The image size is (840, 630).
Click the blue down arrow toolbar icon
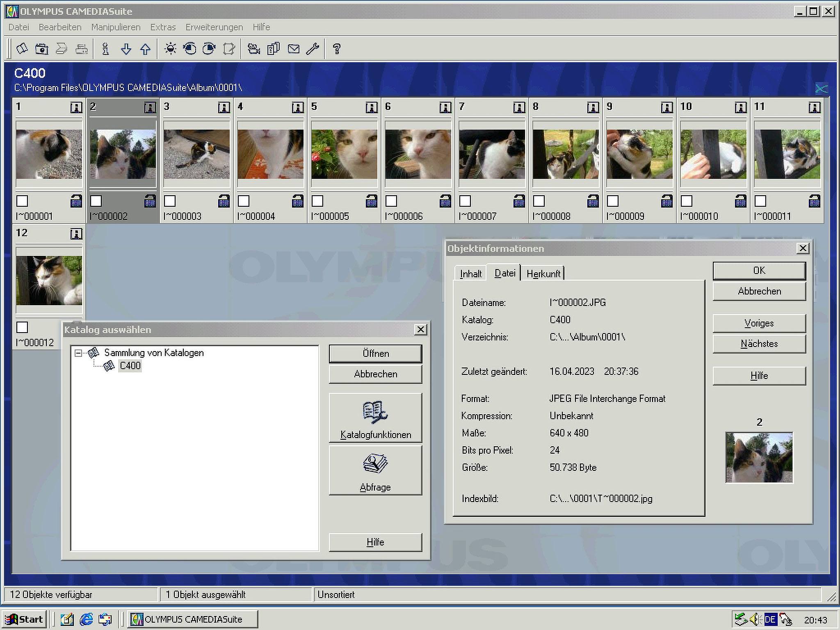[126, 49]
